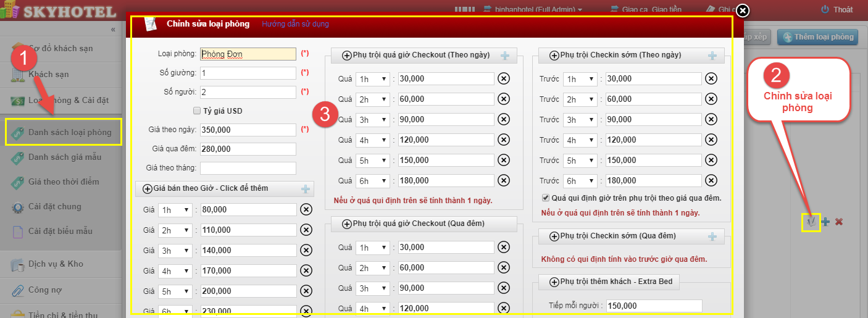Remove the 6h Checkout (Theo ngày) surcharge row
Image resolution: width=868 pixels, height=318 pixels.
(504, 180)
